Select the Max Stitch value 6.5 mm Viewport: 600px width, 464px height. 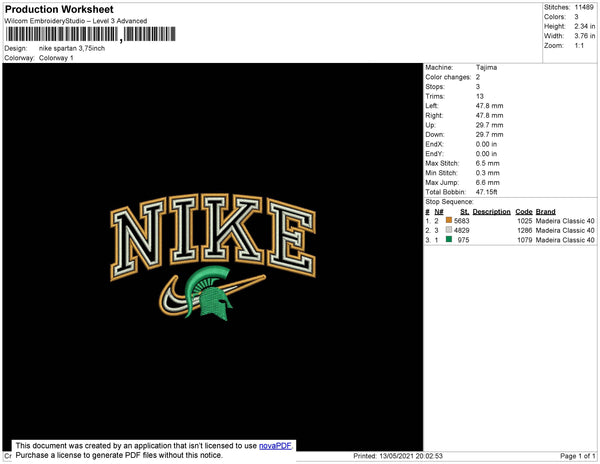(488, 163)
